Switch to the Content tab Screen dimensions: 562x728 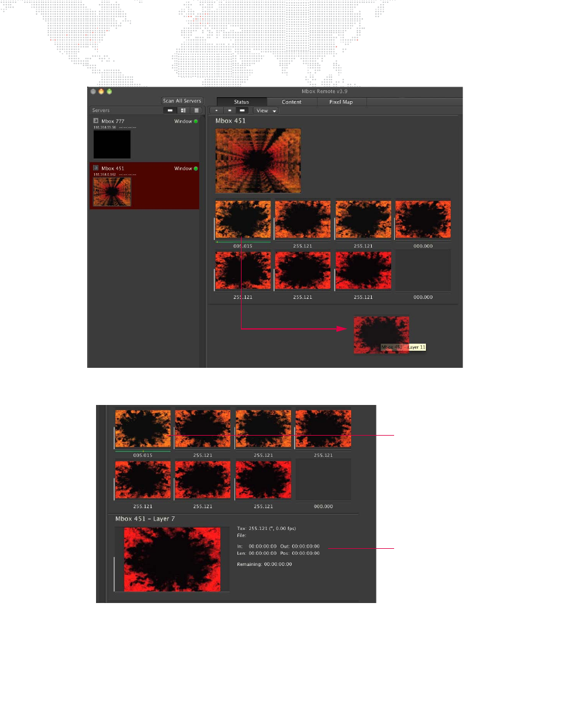click(x=292, y=102)
